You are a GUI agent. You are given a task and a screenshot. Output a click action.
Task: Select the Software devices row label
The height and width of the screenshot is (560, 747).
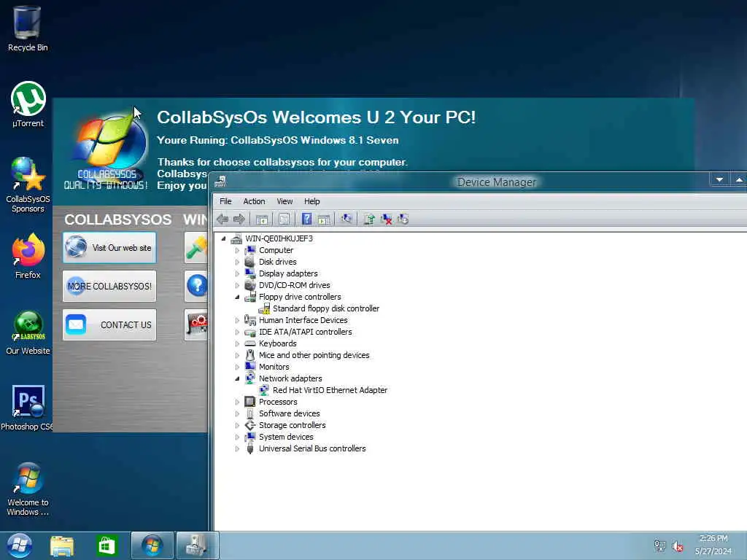click(289, 413)
